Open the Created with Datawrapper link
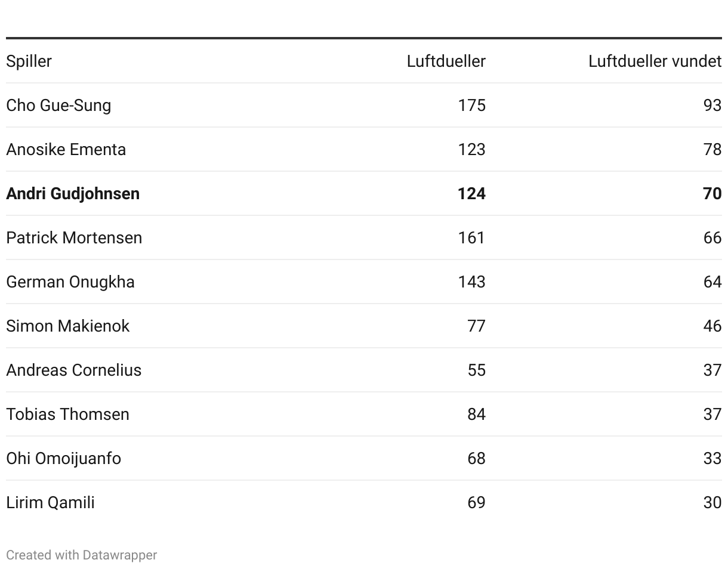 click(x=81, y=555)
